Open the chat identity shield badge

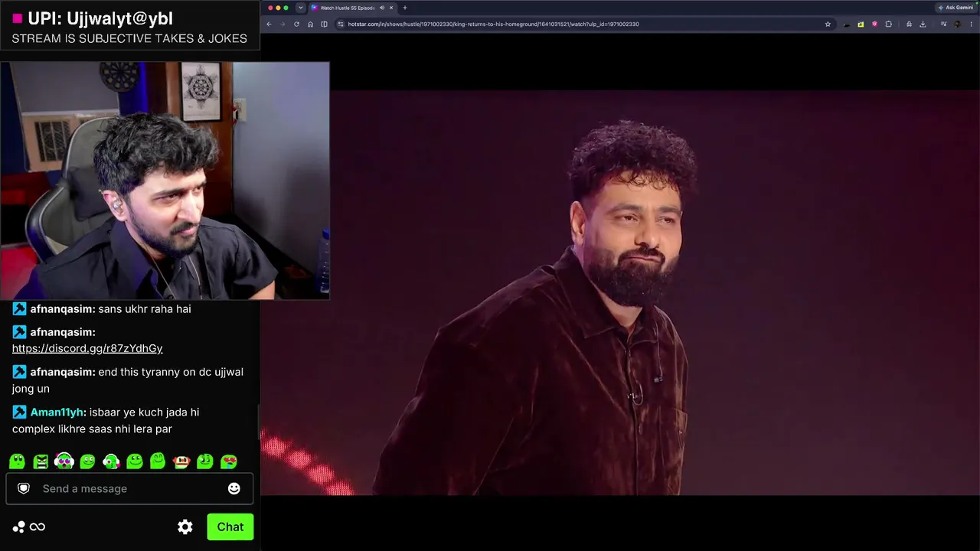pos(24,488)
